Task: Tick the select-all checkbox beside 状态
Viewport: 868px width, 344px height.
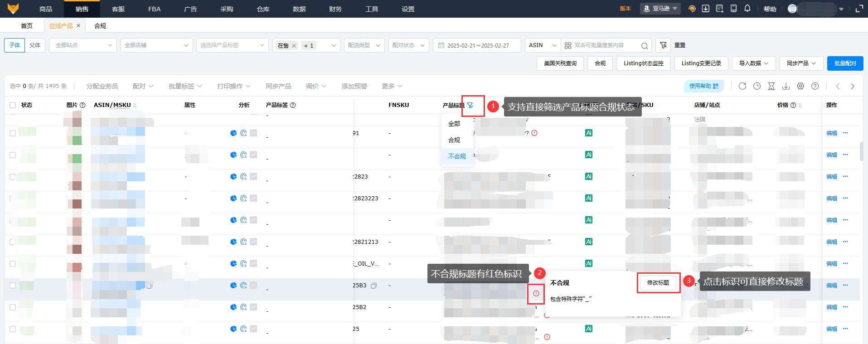Action: (x=13, y=105)
